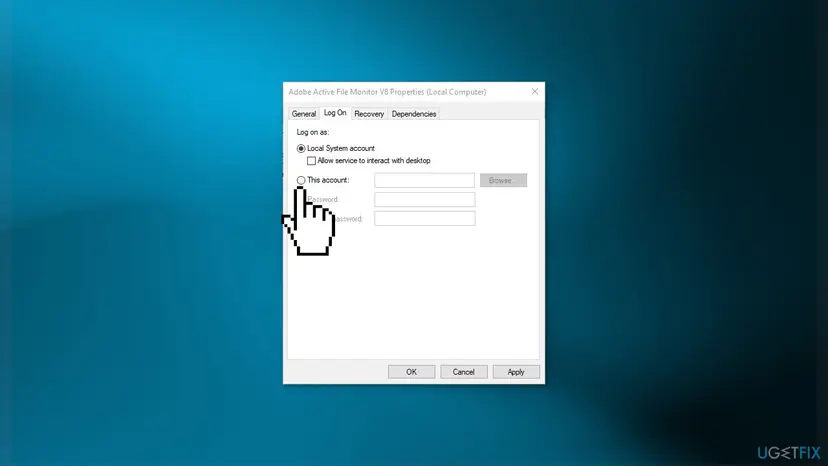Click the Apply button

[516, 372]
